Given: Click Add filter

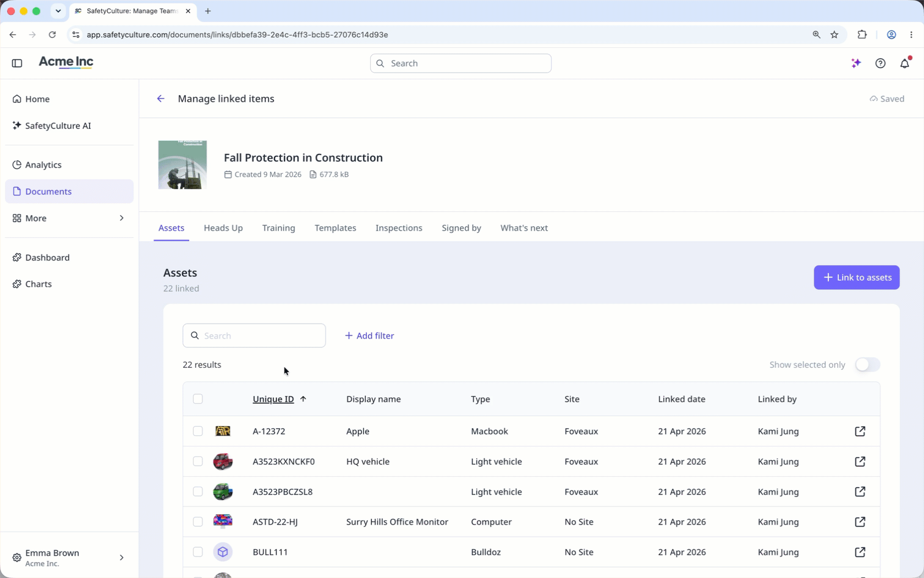Looking at the screenshot, I should point(370,336).
